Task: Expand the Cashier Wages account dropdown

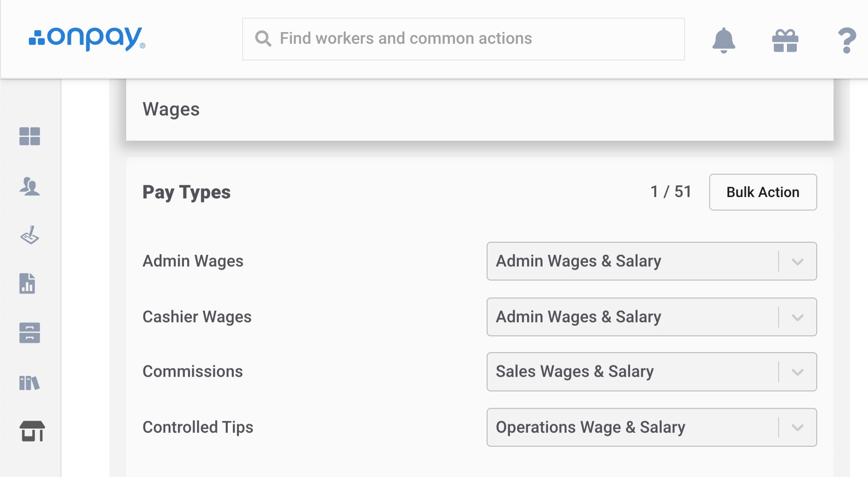Action: pos(651,317)
